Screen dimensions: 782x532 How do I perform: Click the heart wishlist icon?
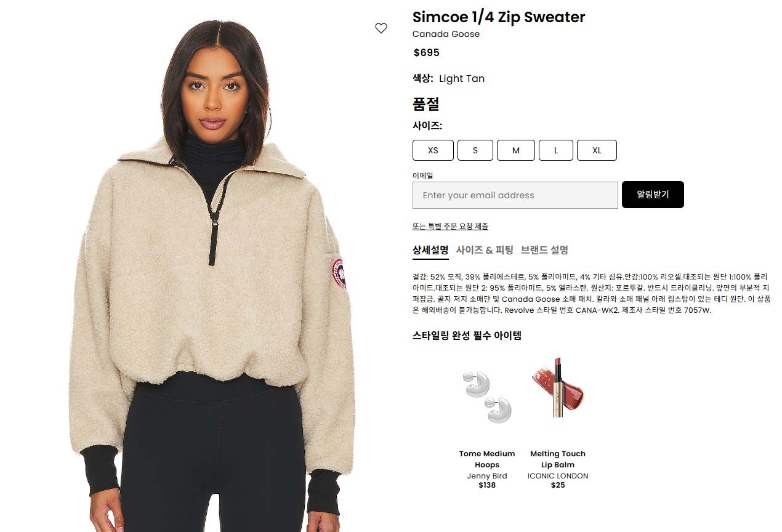coord(381,28)
